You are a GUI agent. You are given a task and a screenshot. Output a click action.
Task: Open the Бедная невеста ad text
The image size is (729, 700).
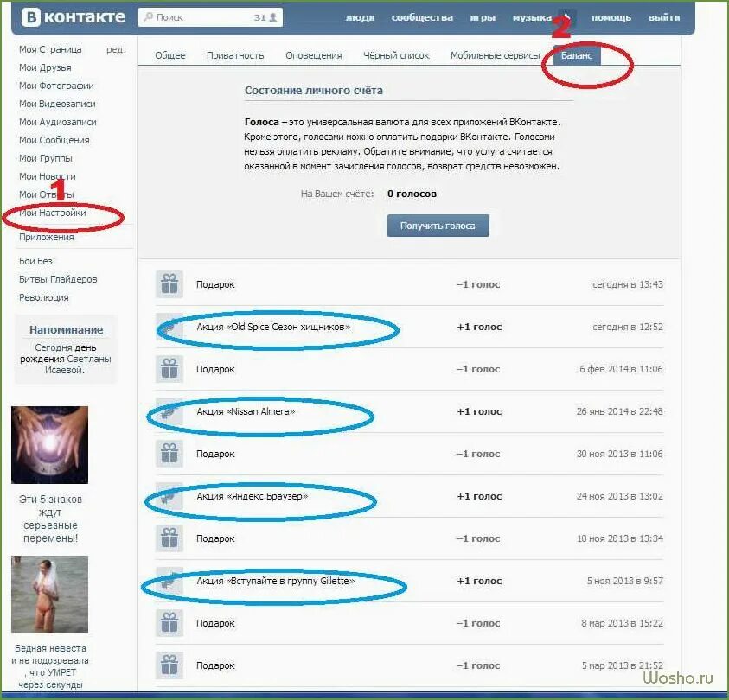coord(50,666)
